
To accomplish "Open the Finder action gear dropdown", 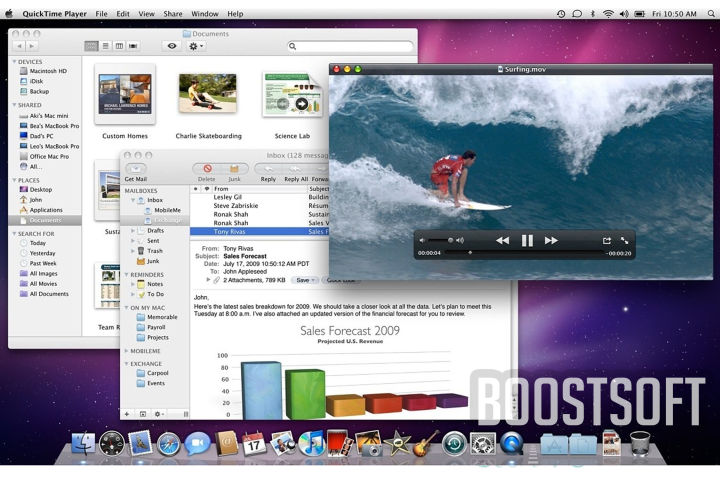I will (197, 46).
